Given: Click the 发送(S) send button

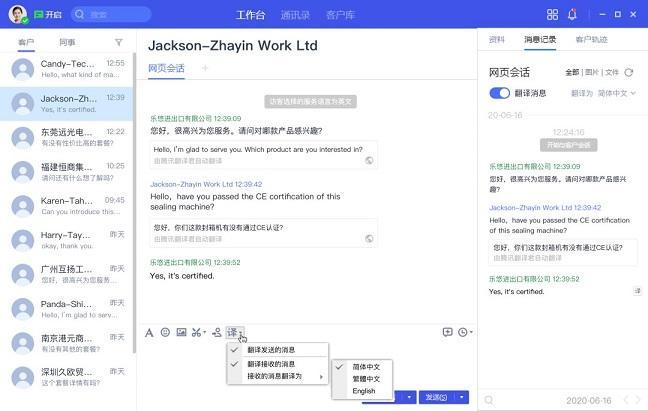Looking at the screenshot, I should (x=437, y=397).
